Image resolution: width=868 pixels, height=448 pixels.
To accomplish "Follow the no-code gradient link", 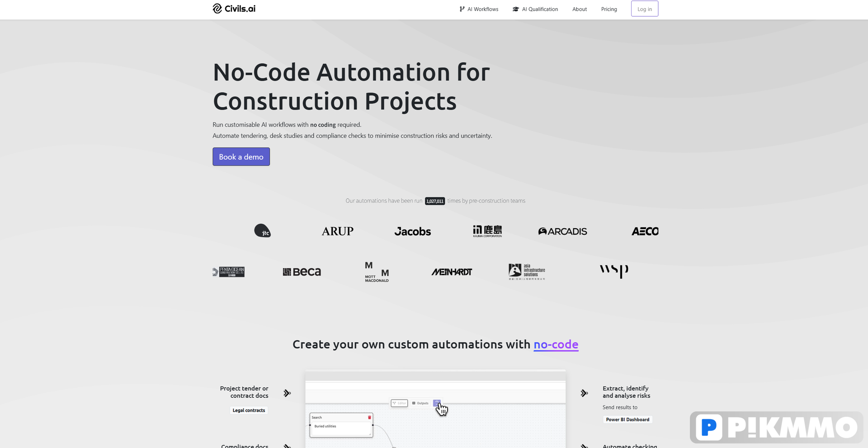I will (556, 344).
